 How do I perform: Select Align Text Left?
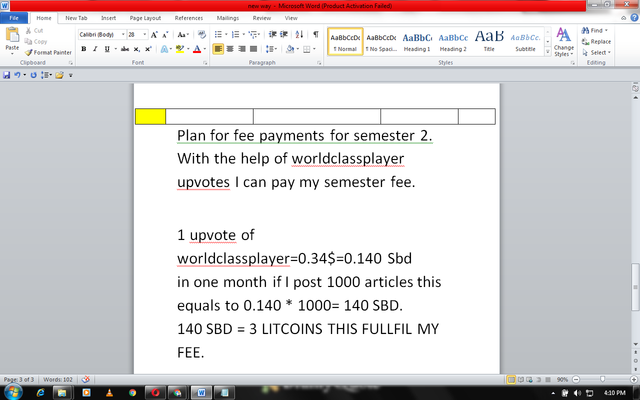point(218,49)
